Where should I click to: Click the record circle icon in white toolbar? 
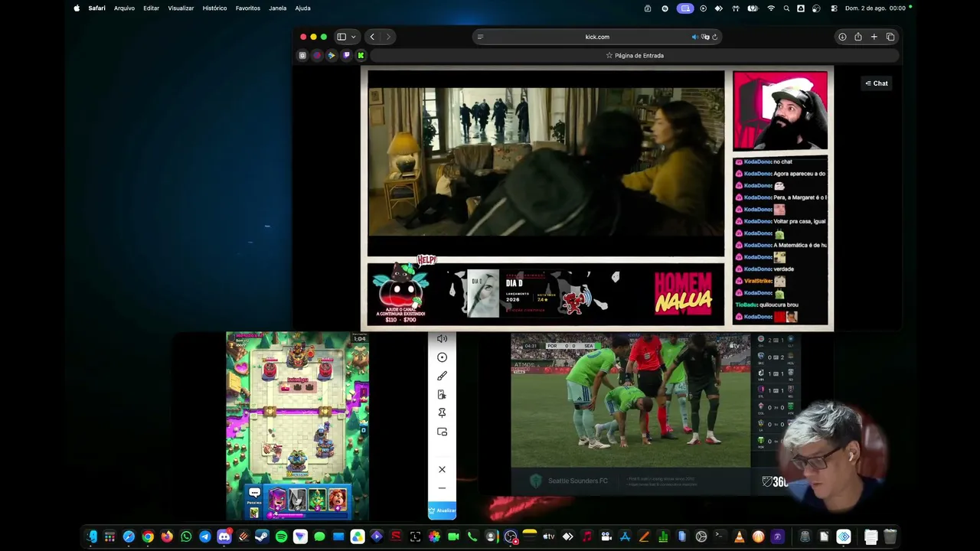442,357
